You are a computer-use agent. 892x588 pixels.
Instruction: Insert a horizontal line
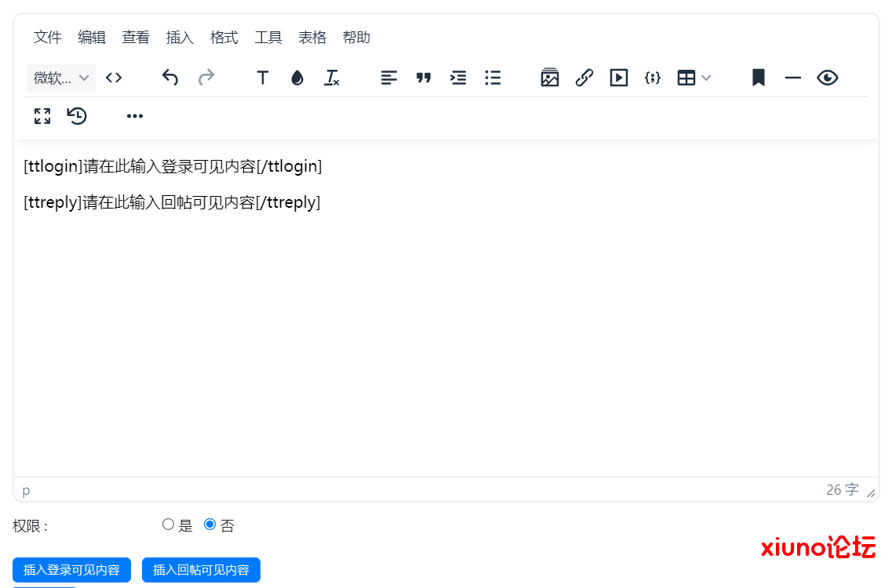pyautogui.click(x=793, y=78)
